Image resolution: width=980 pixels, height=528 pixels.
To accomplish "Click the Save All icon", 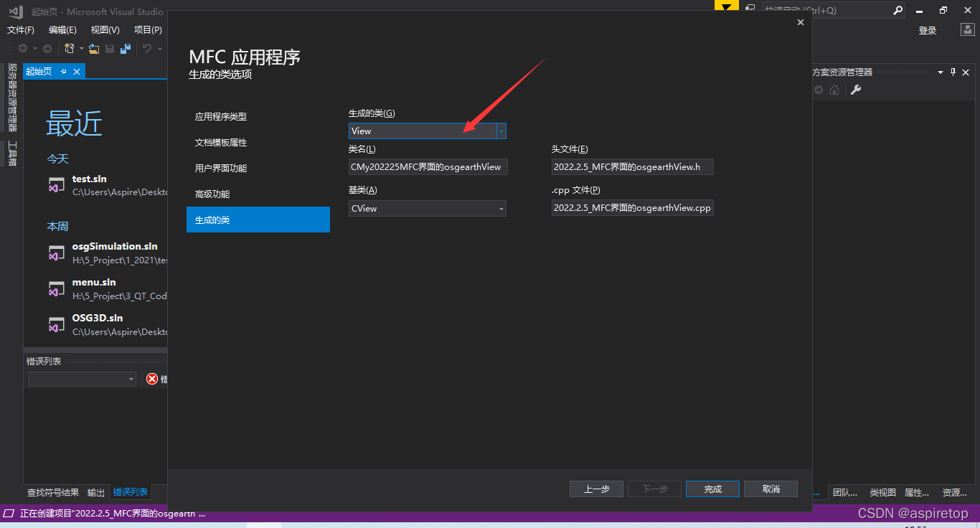I will pos(126,48).
